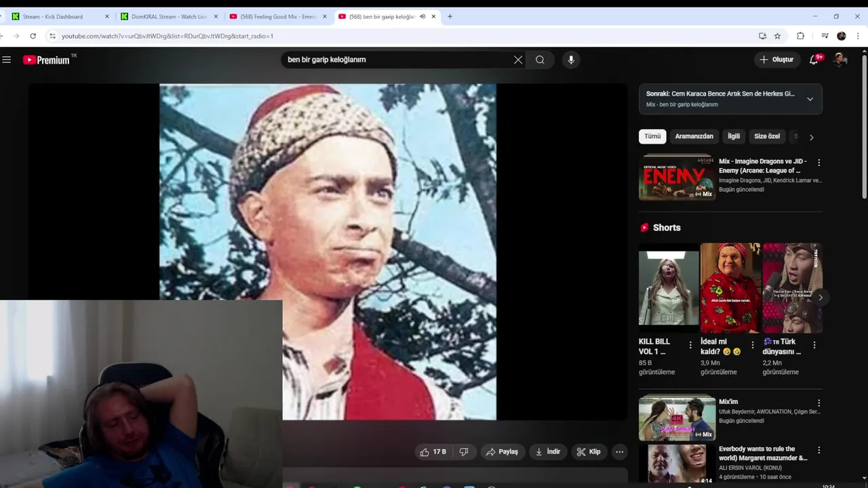Open Mix'im playlist thumbnail
The height and width of the screenshot is (488, 868).
(677, 418)
